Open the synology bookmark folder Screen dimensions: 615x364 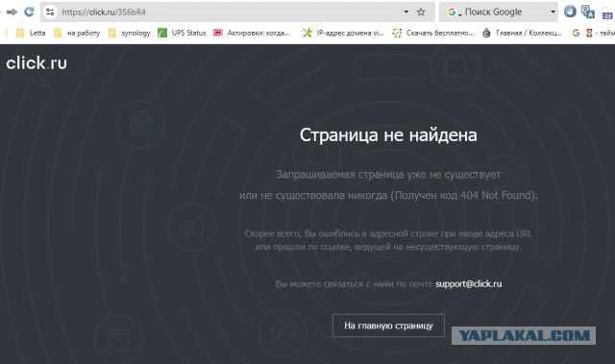[130, 33]
